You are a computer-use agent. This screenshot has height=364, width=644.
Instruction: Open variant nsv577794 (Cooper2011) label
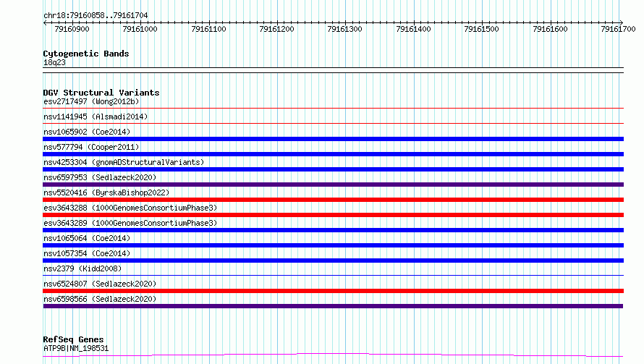(x=91, y=147)
